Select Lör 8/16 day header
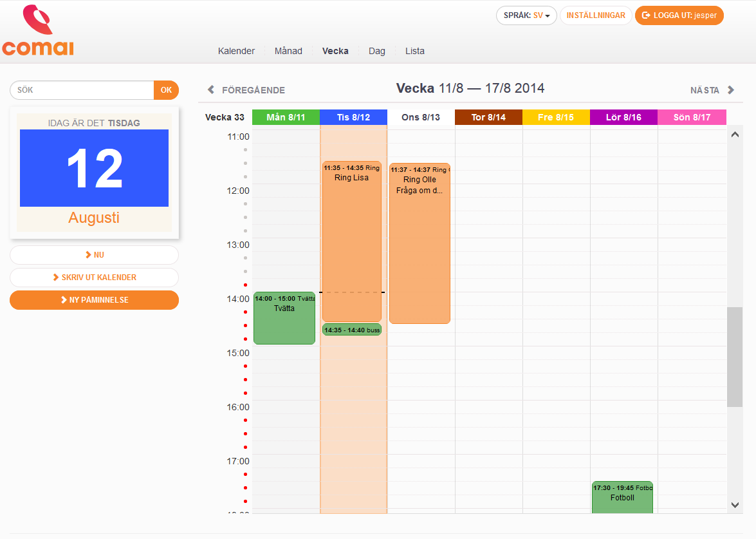Image resolution: width=756 pixels, height=539 pixels. pos(623,117)
